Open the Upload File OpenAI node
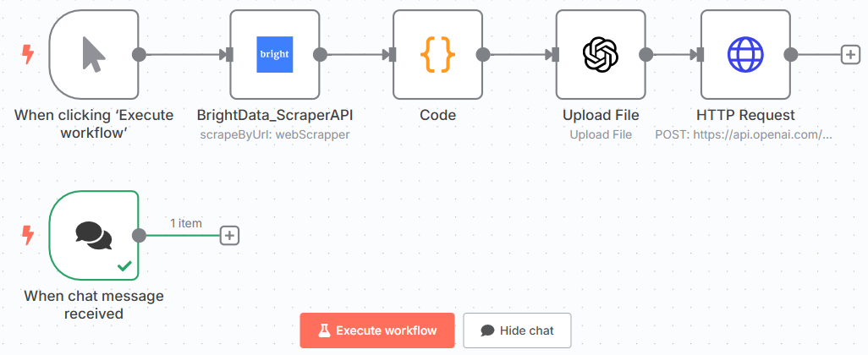This screenshot has height=355, width=868. point(601,54)
